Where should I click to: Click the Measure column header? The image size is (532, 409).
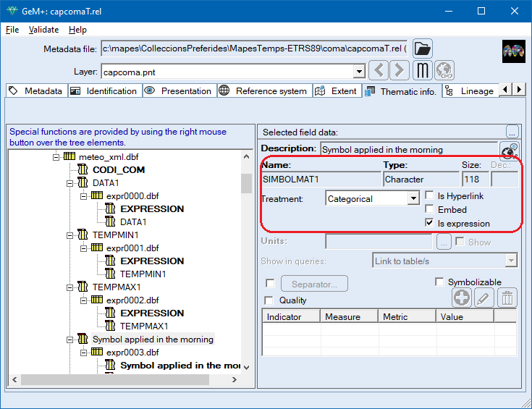(x=349, y=316)
